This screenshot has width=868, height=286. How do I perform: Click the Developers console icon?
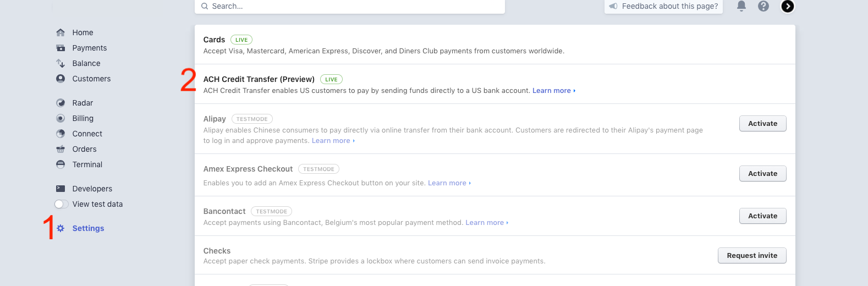coord(61,189)
